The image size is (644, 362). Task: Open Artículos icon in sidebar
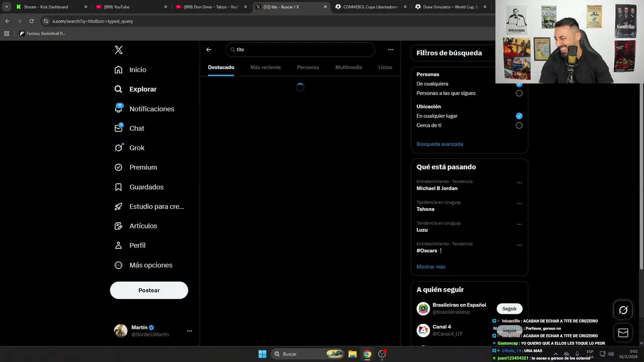(x=118, y=226)
